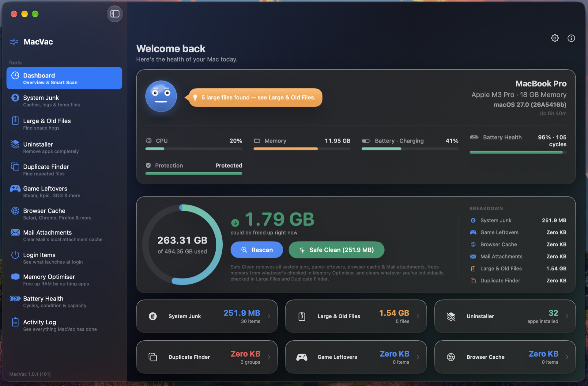Open Battery Health in the sidebar
This screenshot has height=386, width=588.
coord(64,301)
